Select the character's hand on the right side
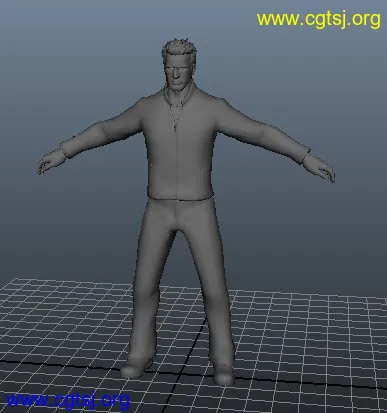 point(320,169)
